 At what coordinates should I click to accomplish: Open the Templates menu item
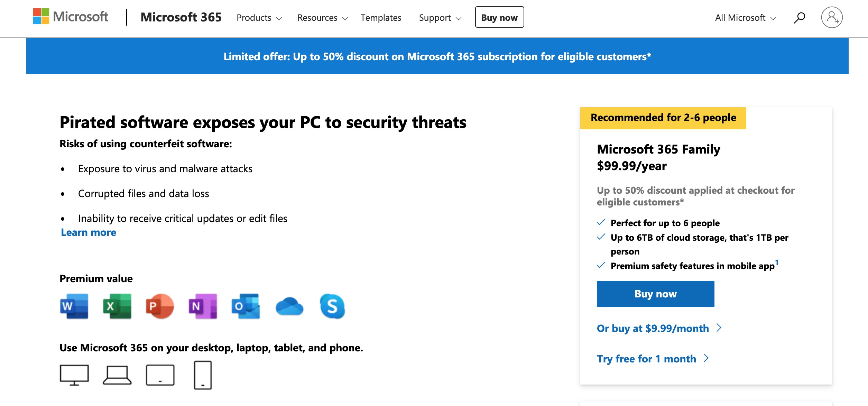[381, 17]
